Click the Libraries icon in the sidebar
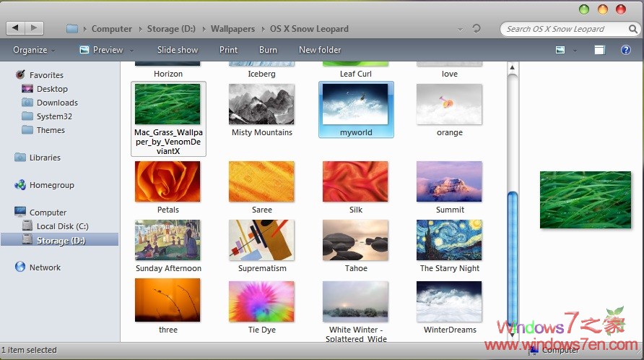 (x=19, y=157)
